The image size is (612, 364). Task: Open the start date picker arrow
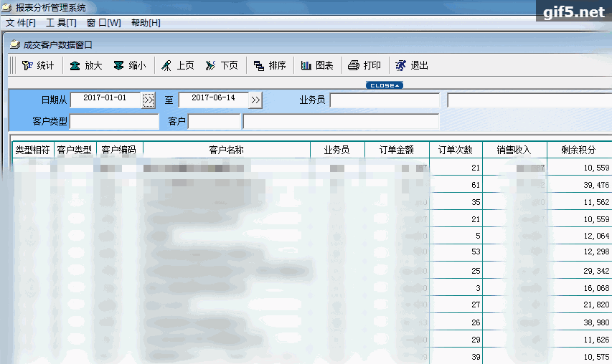pos(149,100)
